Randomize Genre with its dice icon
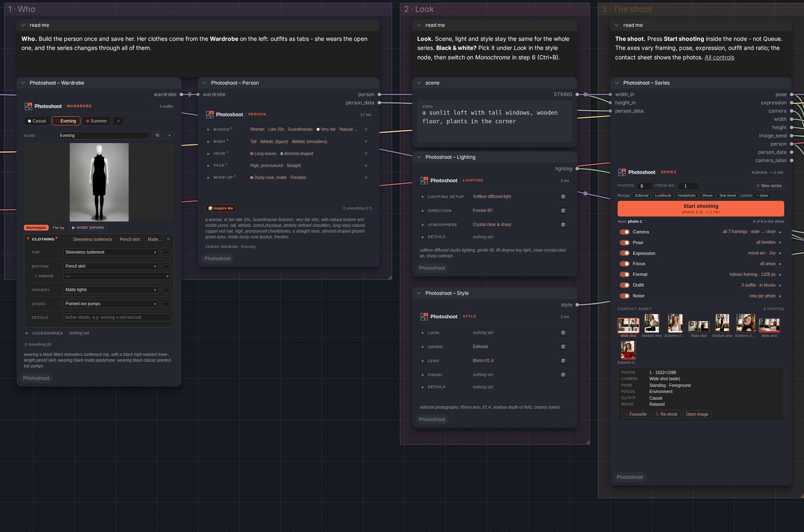 (563, 347)
